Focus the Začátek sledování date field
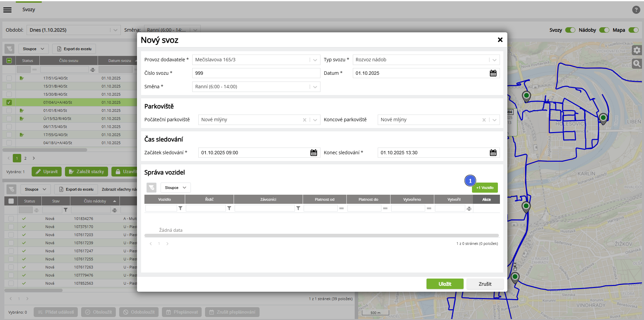Viewport: 644px width, 320px height. 254,153
